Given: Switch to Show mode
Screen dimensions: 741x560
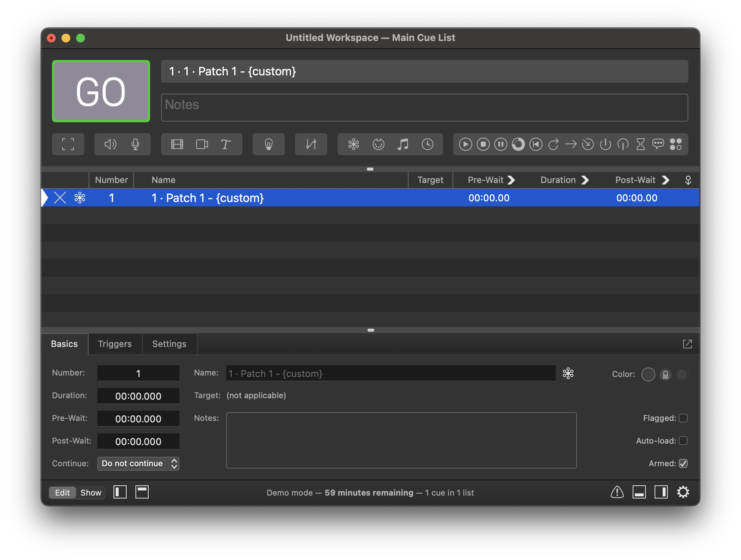Looking at the screenshot, I should (x=91, y=493).
